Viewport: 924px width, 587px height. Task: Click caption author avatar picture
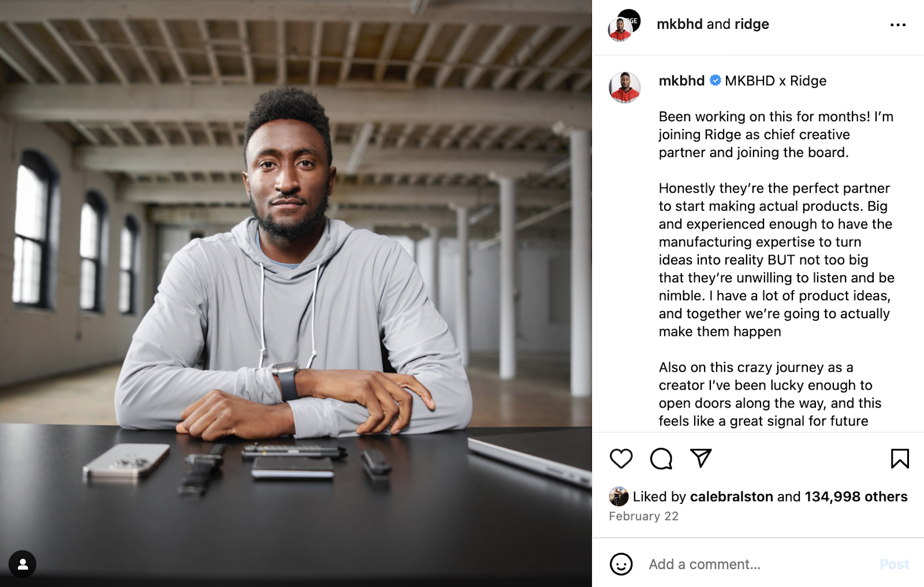(624, 88)
